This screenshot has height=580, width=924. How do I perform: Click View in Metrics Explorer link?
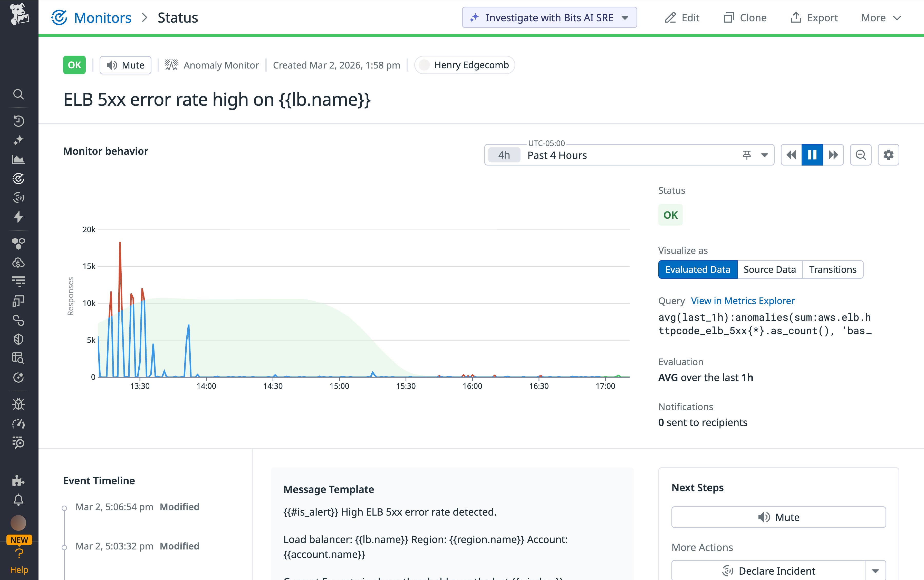743,301
